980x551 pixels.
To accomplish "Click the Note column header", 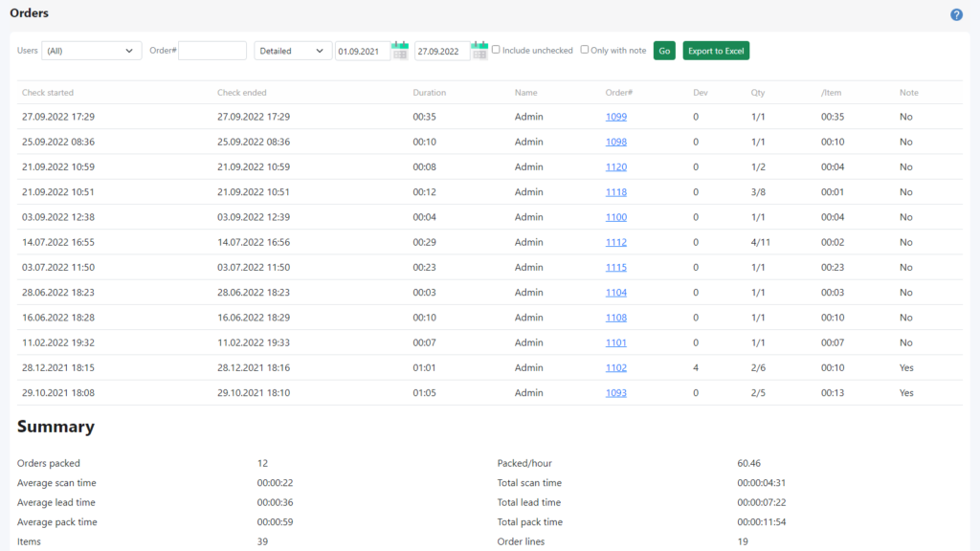I will 909,93.
